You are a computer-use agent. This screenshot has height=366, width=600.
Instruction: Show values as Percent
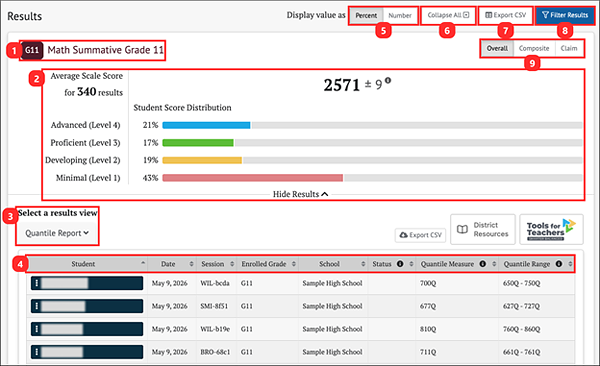coord(366,15)
